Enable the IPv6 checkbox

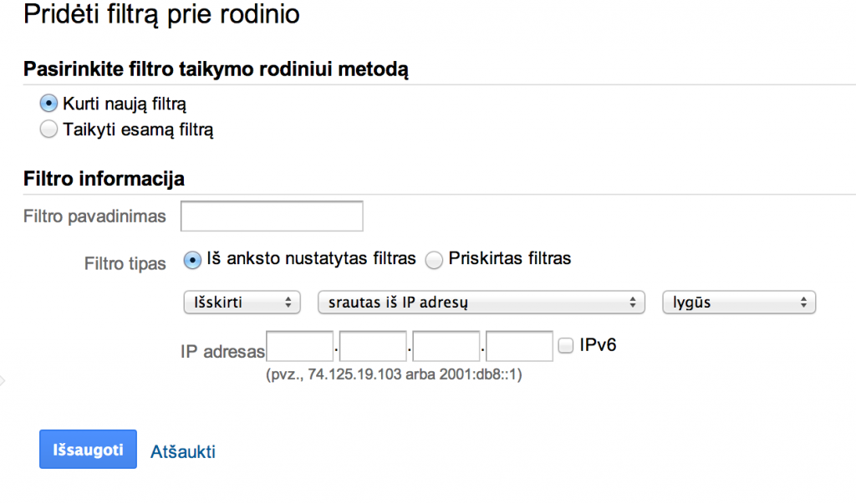point(566,344)
